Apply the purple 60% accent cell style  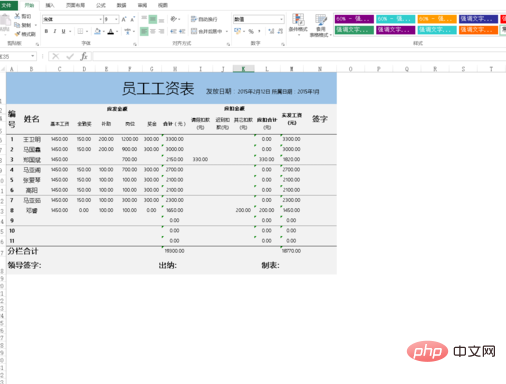point(354,19)
